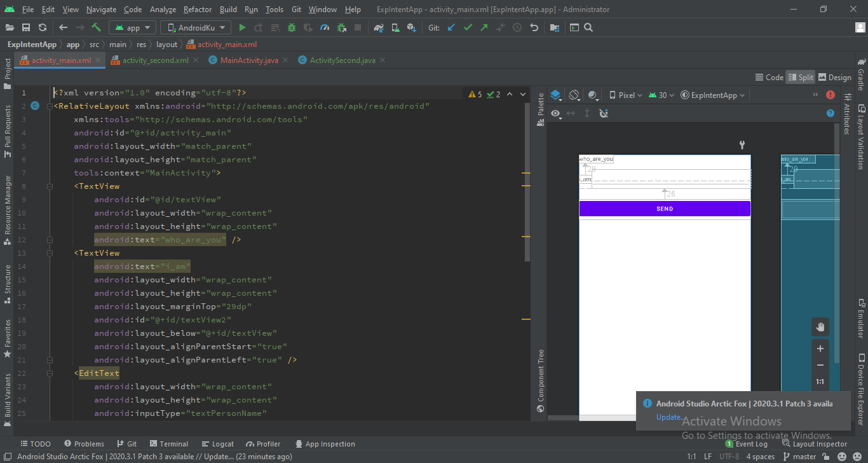Push commits with the green Git arrow

[x=484, y=27]
